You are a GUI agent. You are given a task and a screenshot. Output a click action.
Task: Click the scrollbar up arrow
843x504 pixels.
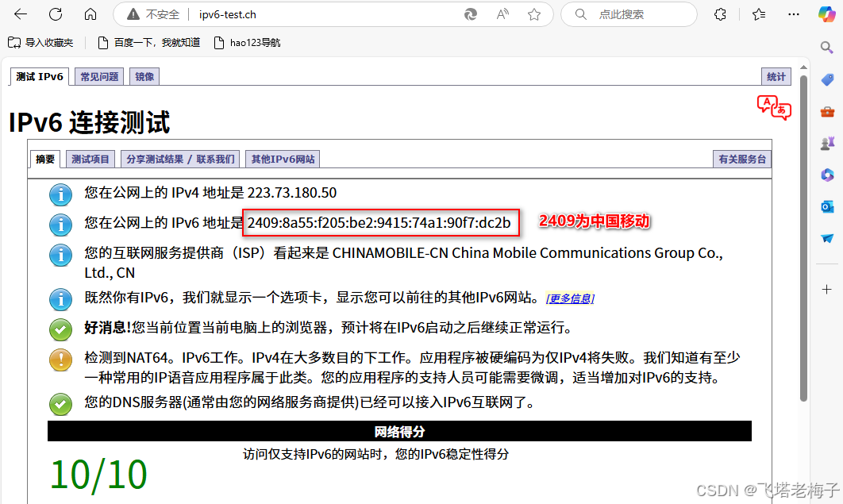tap(804, 67)
